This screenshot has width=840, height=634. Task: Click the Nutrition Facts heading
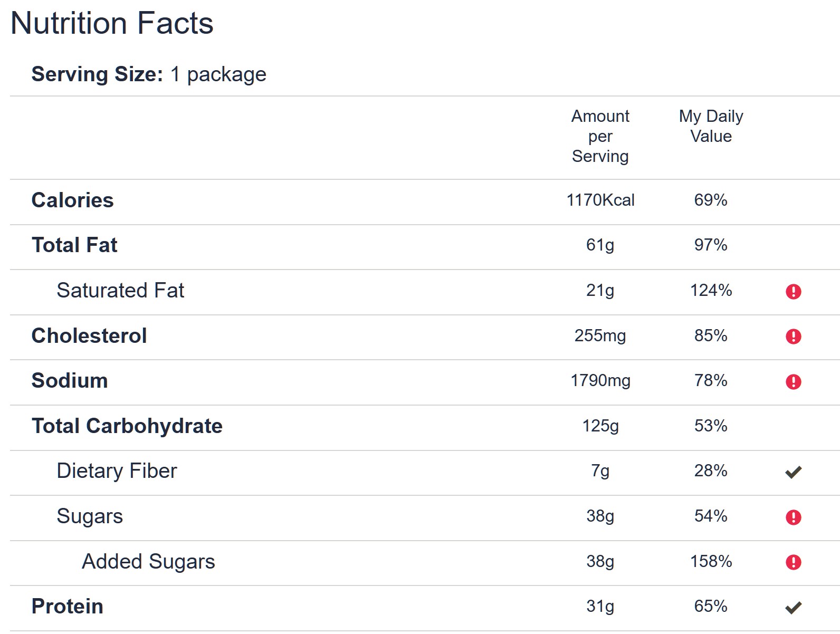(112, 23)
